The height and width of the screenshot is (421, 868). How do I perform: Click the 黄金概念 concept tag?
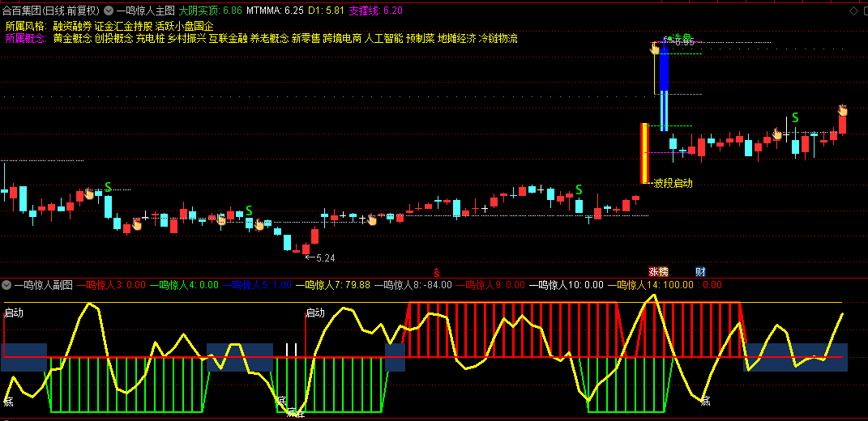pos(72,39)
